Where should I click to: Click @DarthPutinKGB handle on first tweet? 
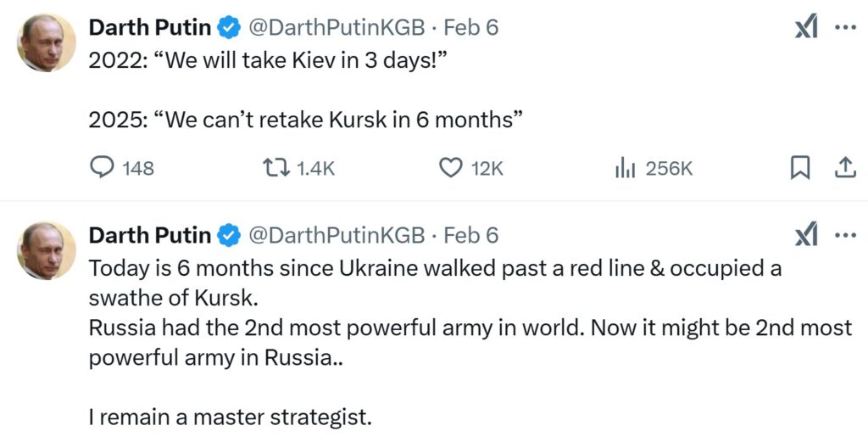click(x=336, y=27)
